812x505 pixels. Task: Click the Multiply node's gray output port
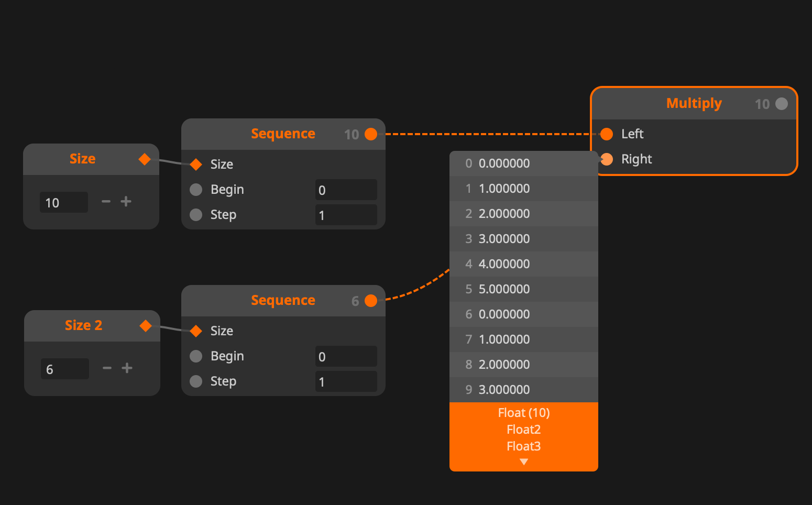[781, 104]
